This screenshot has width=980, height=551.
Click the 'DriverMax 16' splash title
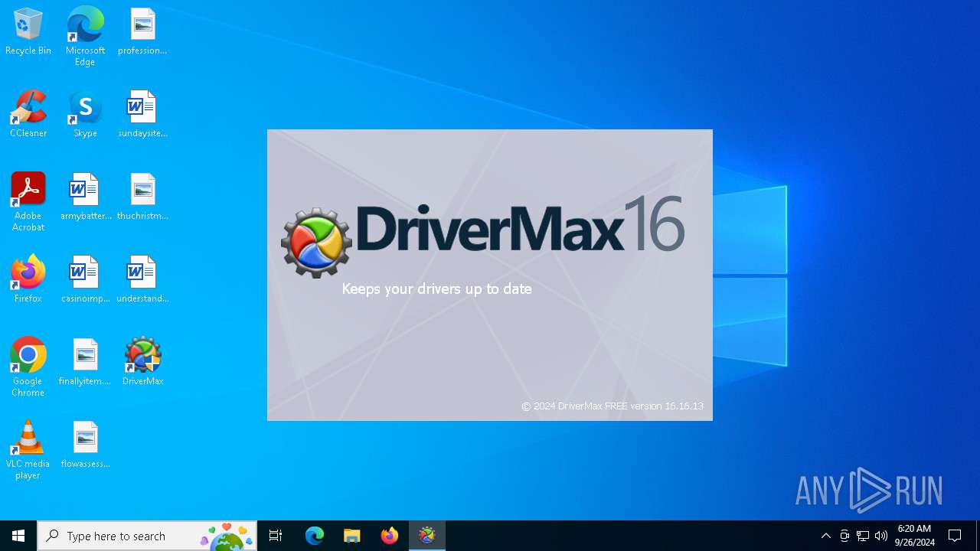520,223
